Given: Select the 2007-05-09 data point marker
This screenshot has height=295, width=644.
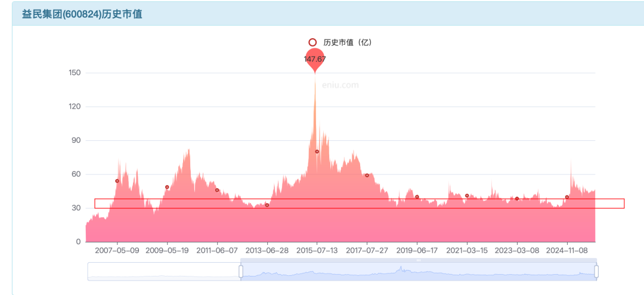Looking at the screenshot, I should pos(117,181).
